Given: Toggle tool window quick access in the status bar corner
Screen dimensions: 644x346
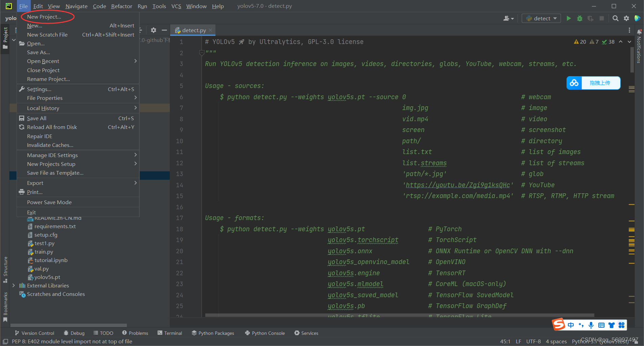Looking at the screenshot, I should (5, 342).
